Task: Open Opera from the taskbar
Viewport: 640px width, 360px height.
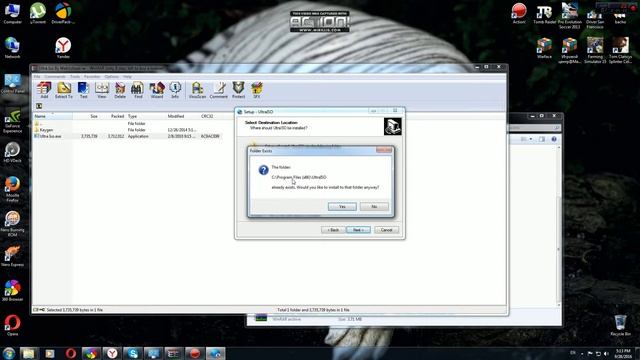Action: pos(71,353)
